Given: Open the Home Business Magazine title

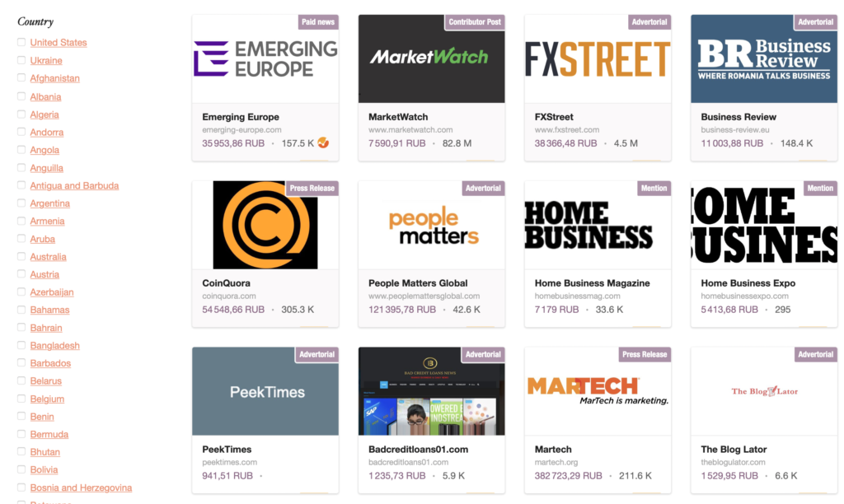Looking at the screenshot, I should point(592,283).
